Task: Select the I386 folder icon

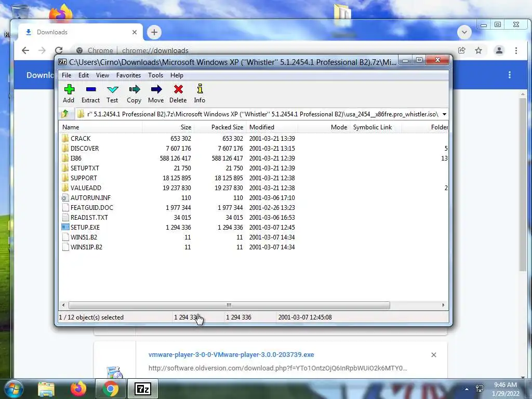Action: coord(65,158)
